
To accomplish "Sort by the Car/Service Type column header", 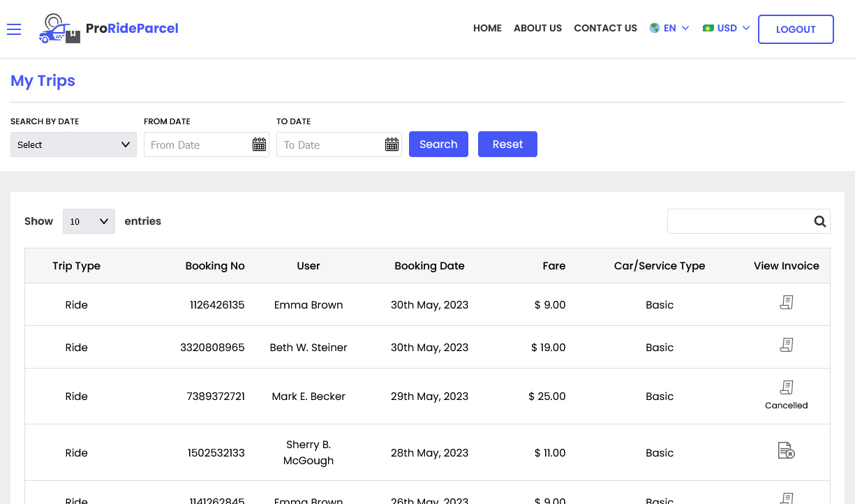I will tap(660, 266).
